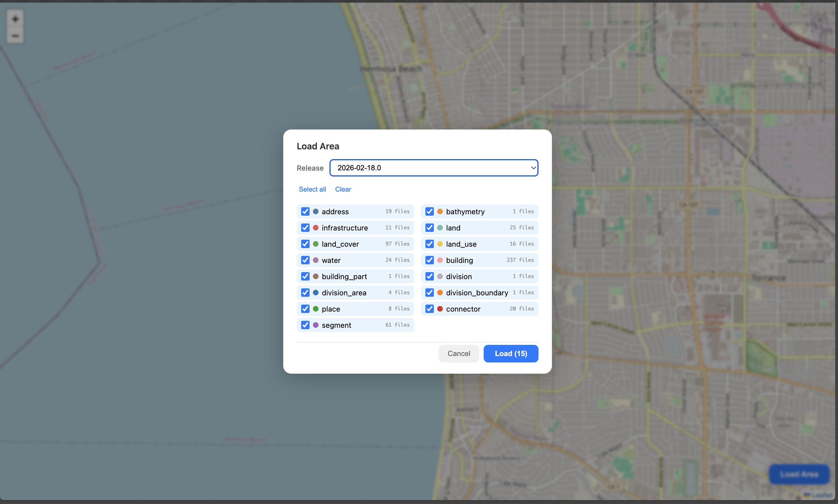
Task: Click the orange dot icon beside bathymetry
Action: 440,211
